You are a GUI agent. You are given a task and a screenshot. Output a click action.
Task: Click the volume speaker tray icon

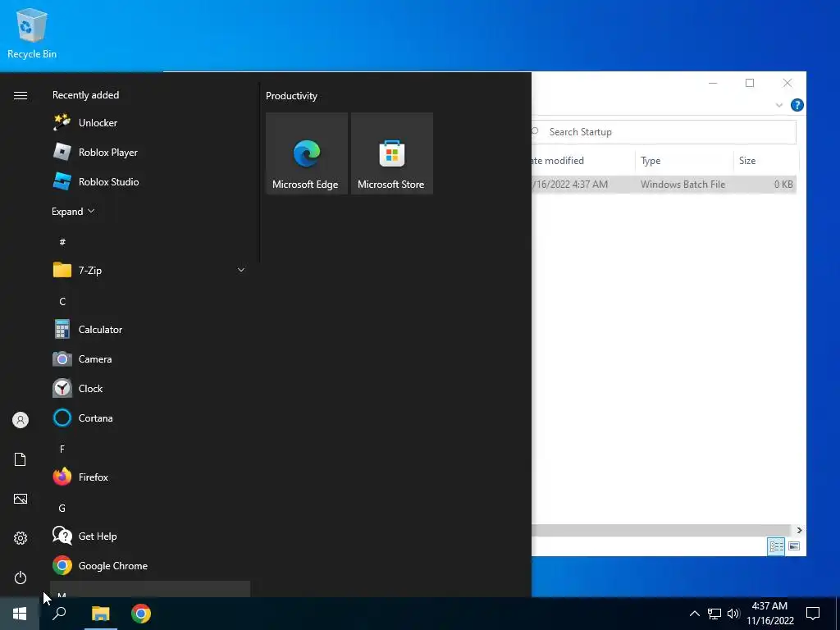click(x=733, y=614)
